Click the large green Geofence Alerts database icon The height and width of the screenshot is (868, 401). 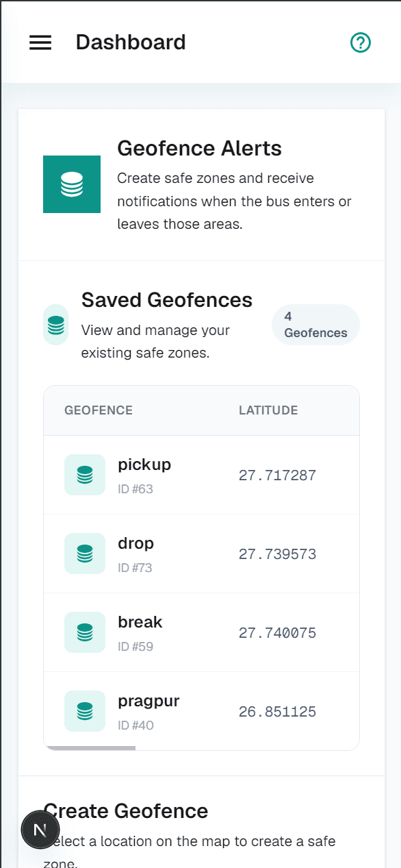(x=72, y=184)
